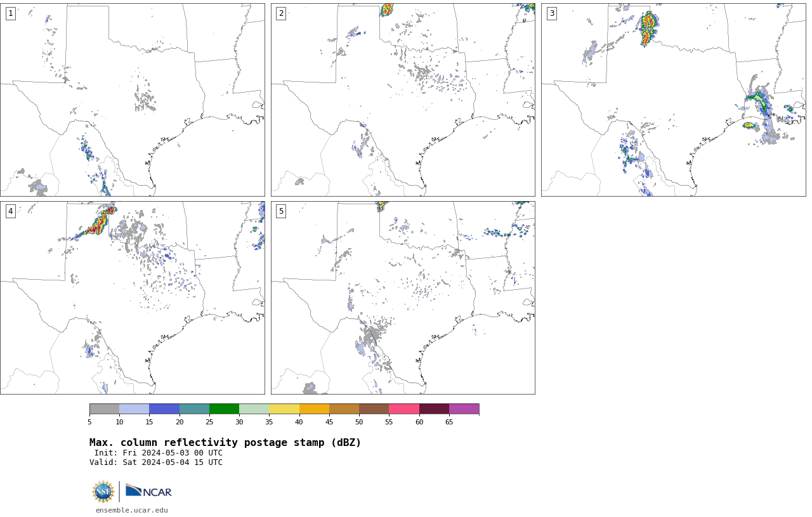Select the tan-brown 45-50 dBZ swatch
This screenshot has height=517, width=812.
coord(344,409)
